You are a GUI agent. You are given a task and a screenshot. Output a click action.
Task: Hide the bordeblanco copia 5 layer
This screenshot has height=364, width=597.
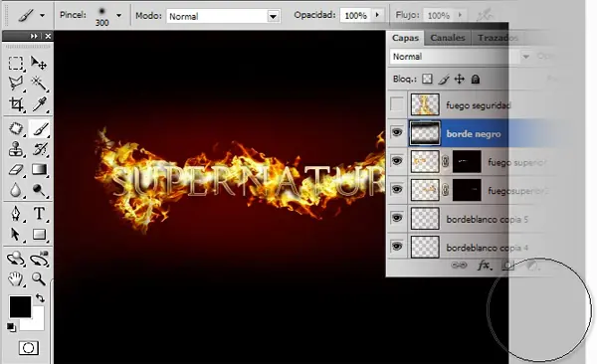click(397, 218)
